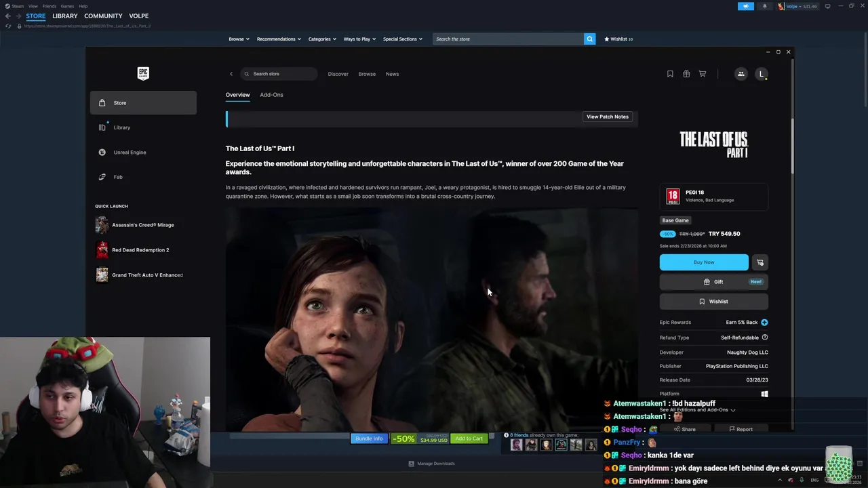The height and width of the screenshot is (488, 868).
Task: Open Steam Wishlist link in store bar
Action: point(618,39)
